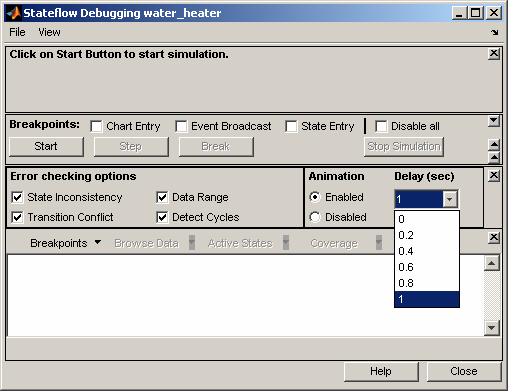The height and width of the screenshot is (391, 508).
Task: Enable the Event Broadcast breakpoint
Action: pyautogui.click(x=181, y=126)
